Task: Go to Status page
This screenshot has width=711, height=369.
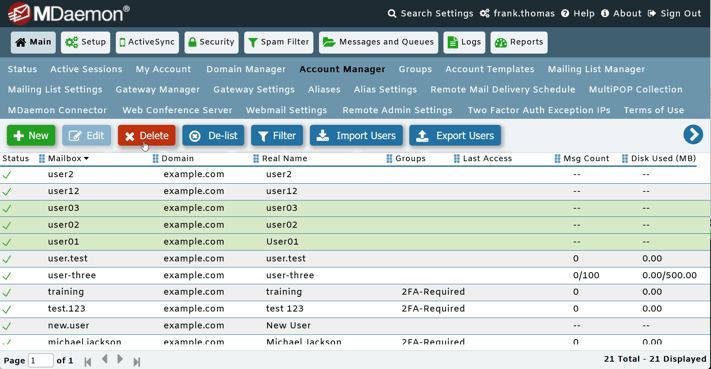Action: coord(22,69)
